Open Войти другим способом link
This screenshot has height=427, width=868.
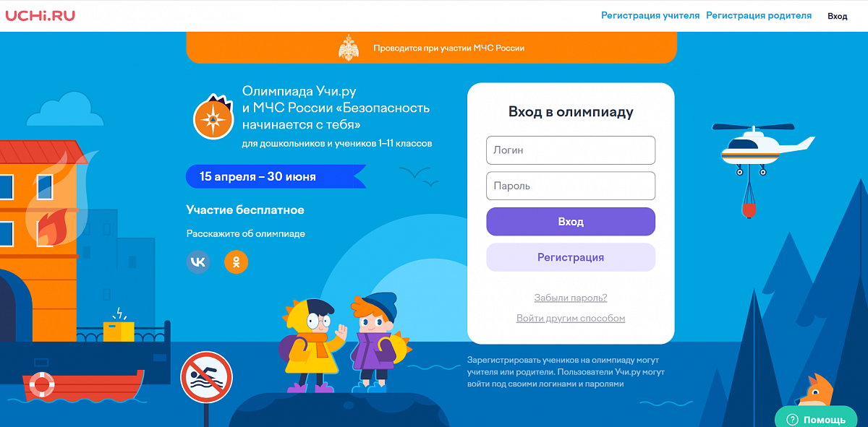coord(571,318)
